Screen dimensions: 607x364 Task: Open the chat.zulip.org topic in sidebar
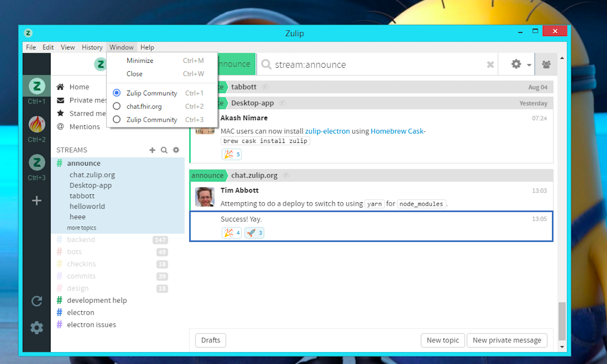93,175
